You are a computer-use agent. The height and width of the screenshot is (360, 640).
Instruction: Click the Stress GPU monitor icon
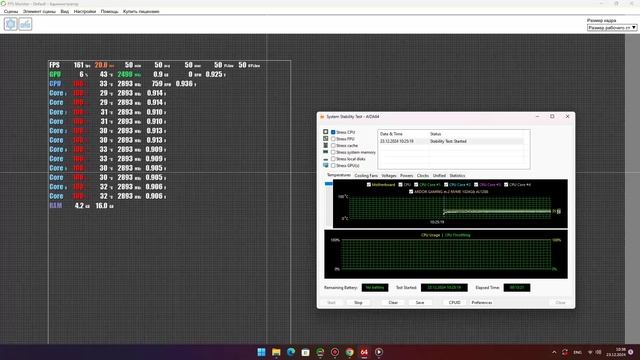[325, 165]
